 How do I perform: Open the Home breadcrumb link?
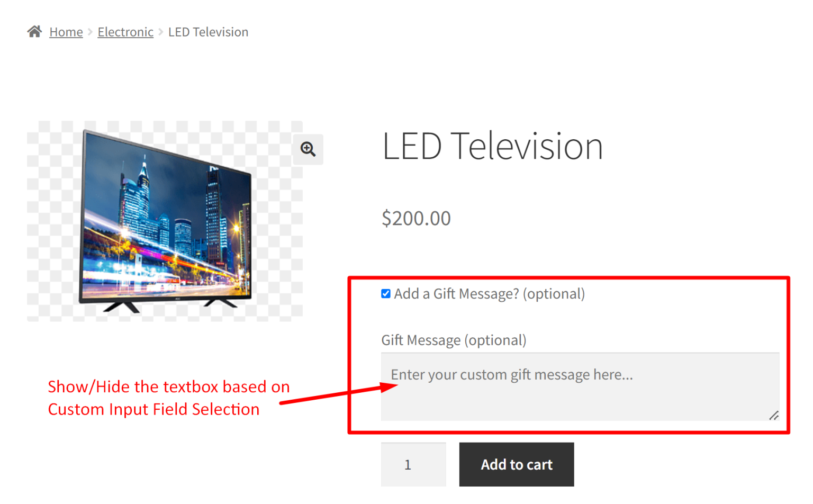point(66,32)
